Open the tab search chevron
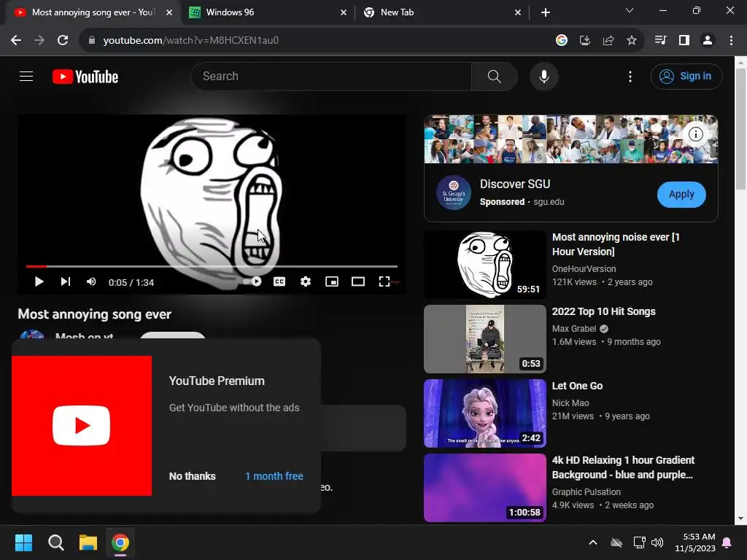The width and height of the screenshot is (747, 560). pyautogui.click(x=630, y=10)
